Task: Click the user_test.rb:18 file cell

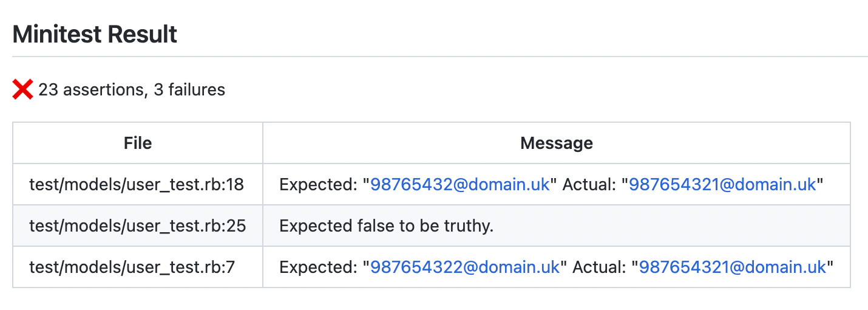Action: tap(138, 184)
